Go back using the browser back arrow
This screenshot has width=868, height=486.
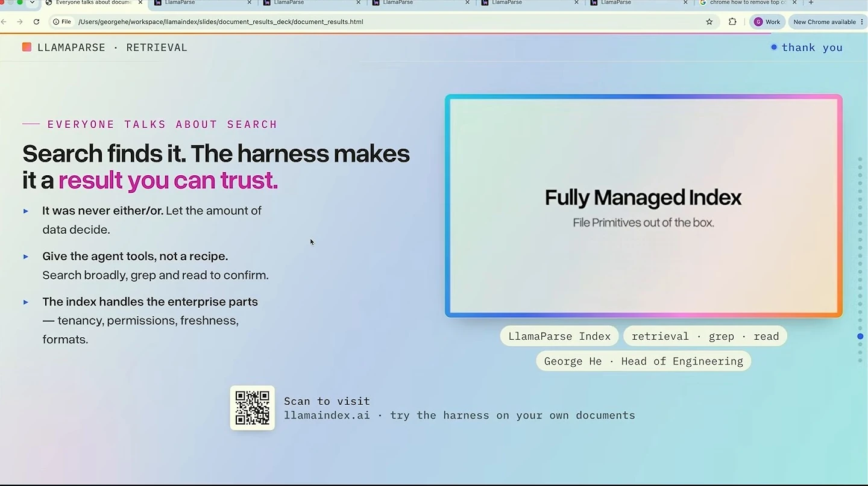click(x=4, y=22)
